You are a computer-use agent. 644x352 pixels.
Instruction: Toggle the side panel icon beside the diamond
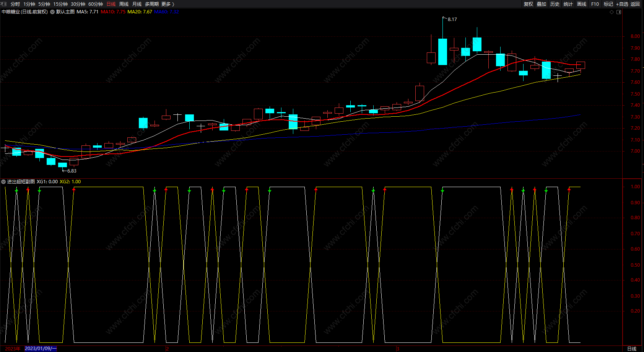click(x=619, y=12)
